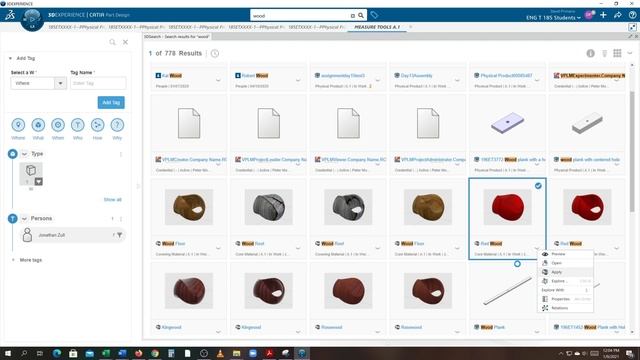Collapse the Add Tag section
Viewport: 640px width, 360px height.
coord(10,58)
